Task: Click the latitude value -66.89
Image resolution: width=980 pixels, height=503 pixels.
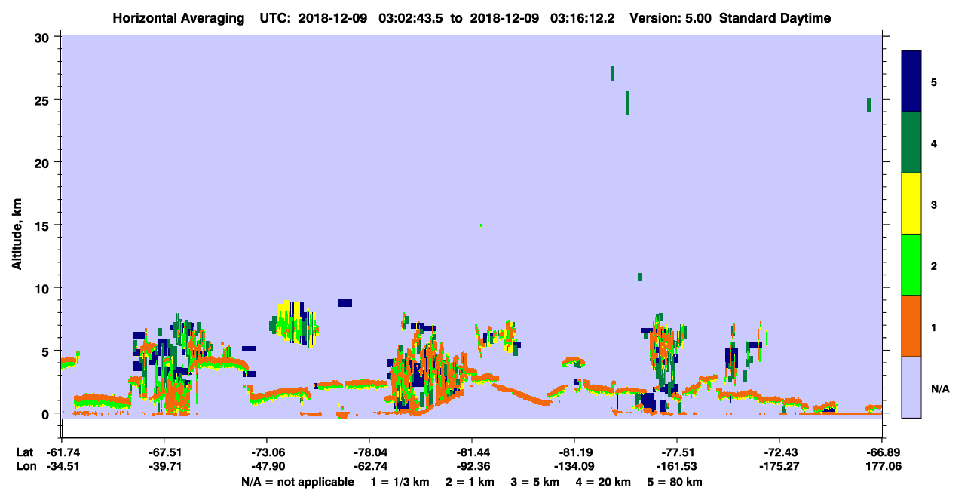Action: click(x=881, y=452)
